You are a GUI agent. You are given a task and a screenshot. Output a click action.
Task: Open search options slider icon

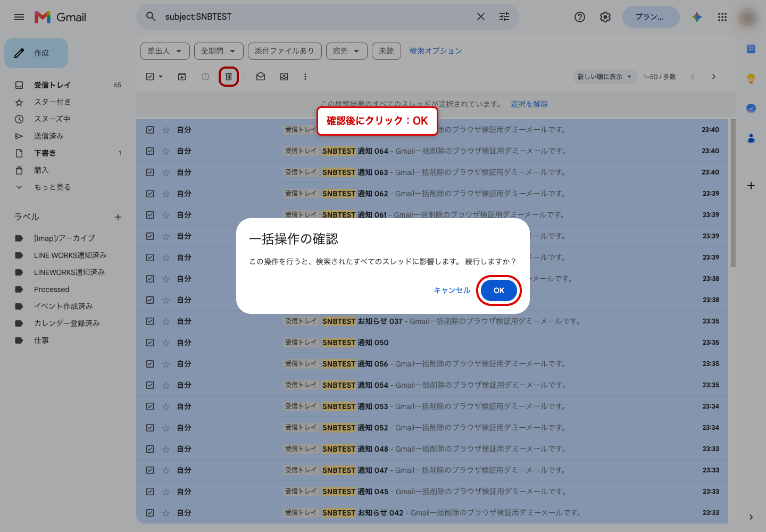pos(504,16)
